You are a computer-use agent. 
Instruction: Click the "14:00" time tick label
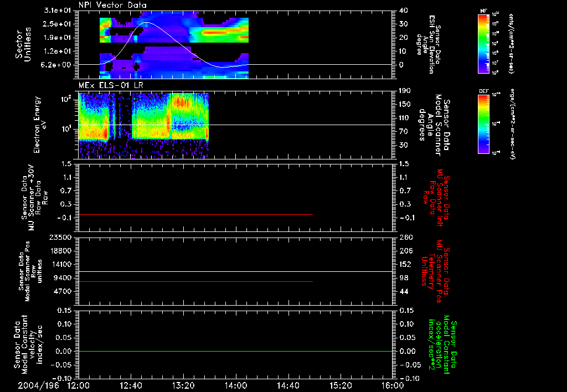tap(236, 386)
